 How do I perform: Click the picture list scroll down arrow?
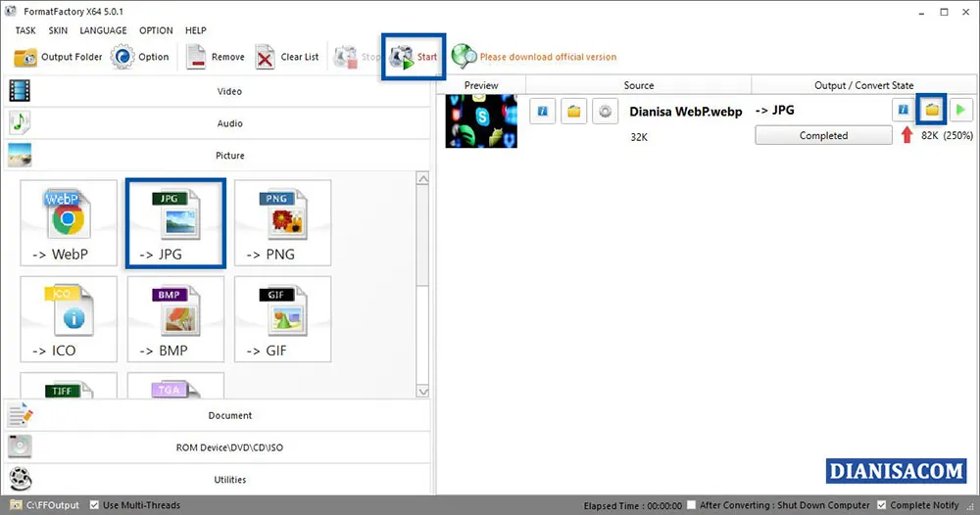point(423,392)
